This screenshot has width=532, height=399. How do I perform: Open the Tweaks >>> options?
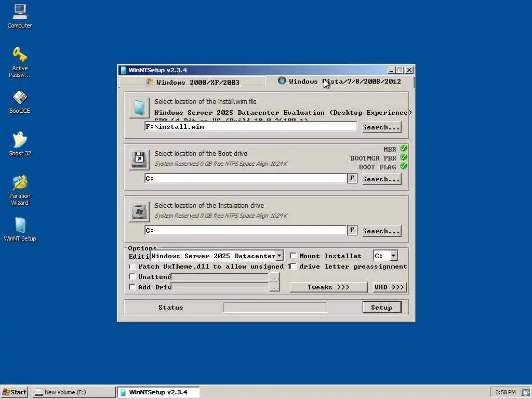click(328, 287)
